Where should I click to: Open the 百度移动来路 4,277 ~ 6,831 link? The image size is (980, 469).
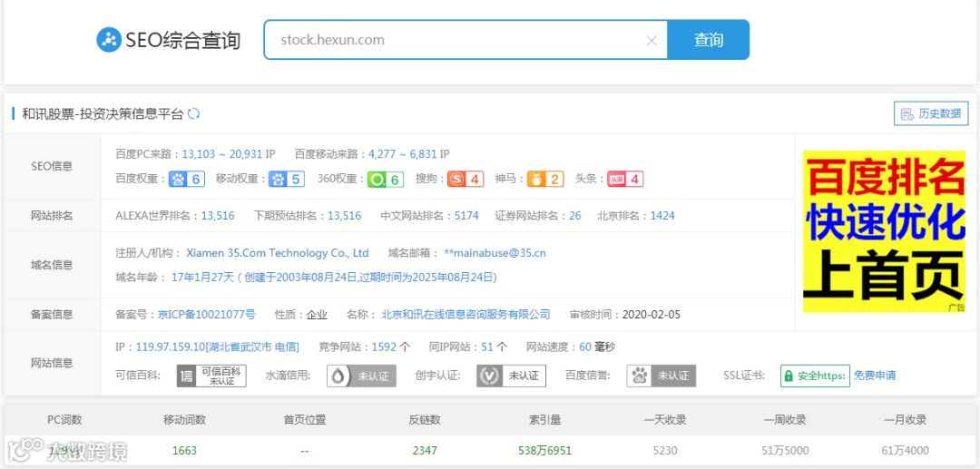(403, 153)
